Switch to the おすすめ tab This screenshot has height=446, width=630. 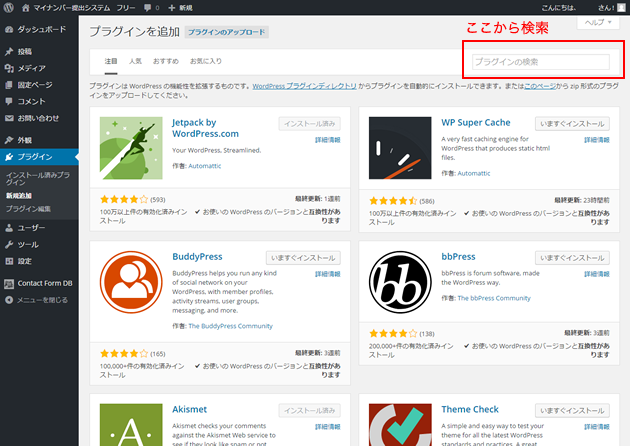click(166, 61)
